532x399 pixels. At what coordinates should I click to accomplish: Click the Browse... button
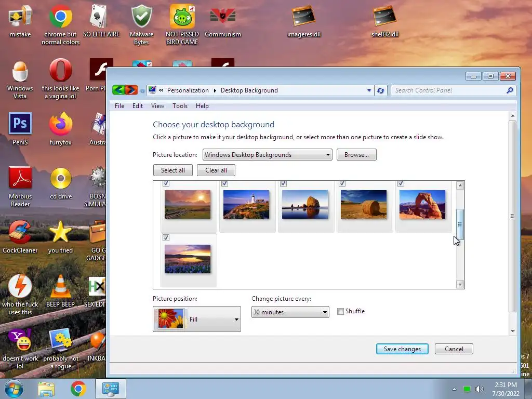[356, 155]
